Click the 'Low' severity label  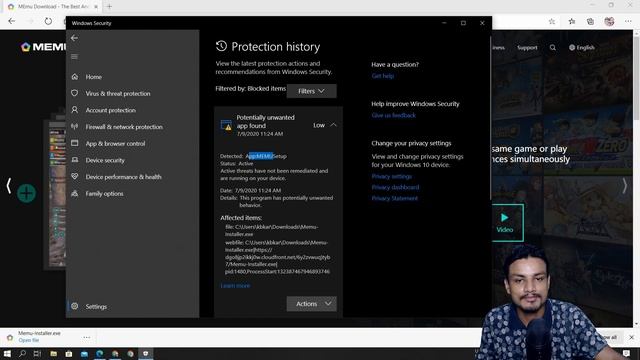click(319, 125)
